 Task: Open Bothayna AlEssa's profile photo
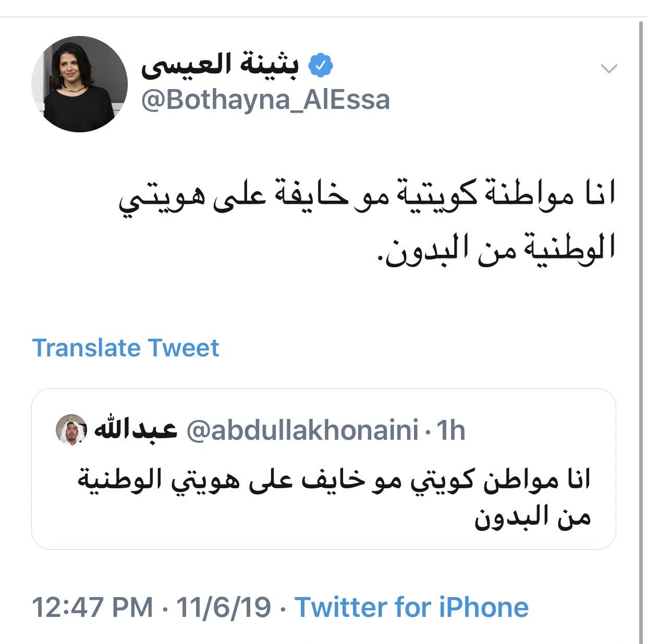click(x=80, y=83)
